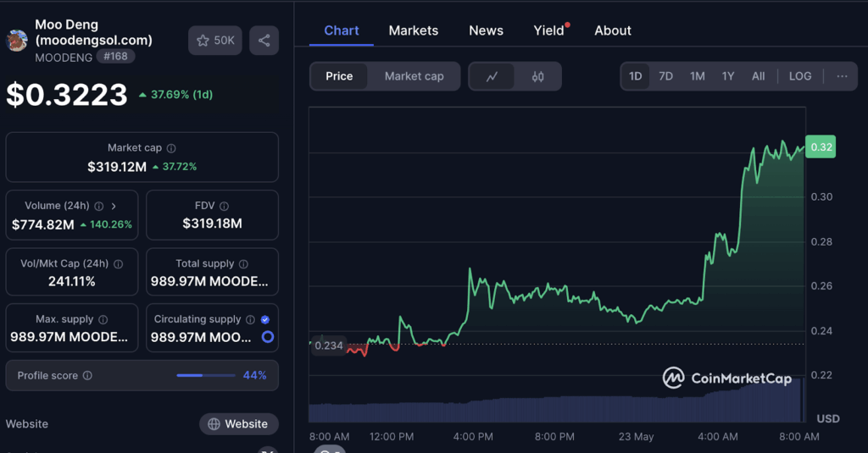Click the share icon button
The width and height of the screenshot is (868, 453).
[x=264, y=41]
